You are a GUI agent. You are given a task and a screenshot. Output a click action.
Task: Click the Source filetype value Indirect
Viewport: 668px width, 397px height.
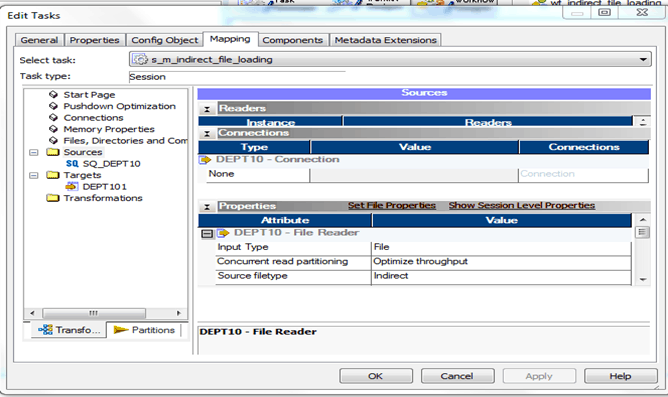click(501, 276)
